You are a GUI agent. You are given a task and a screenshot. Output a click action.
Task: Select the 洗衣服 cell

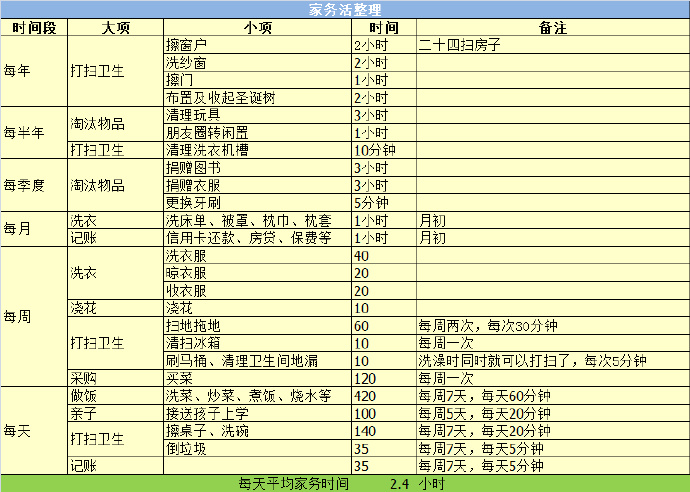tap(257, 255)
